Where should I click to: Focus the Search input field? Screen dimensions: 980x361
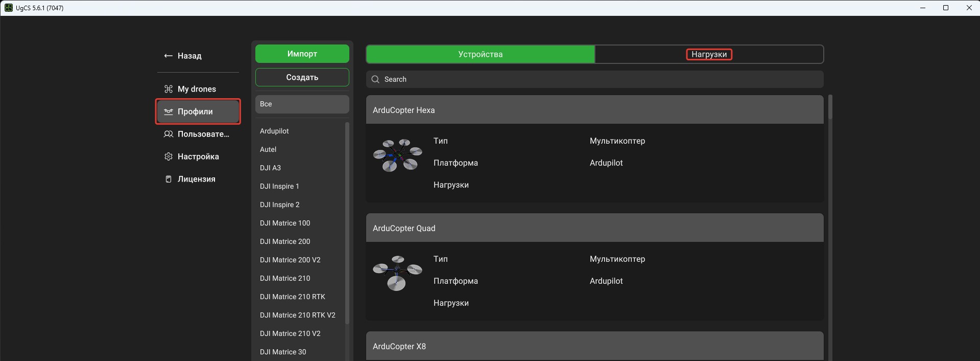pyautogui.click(x=595, y=79)
